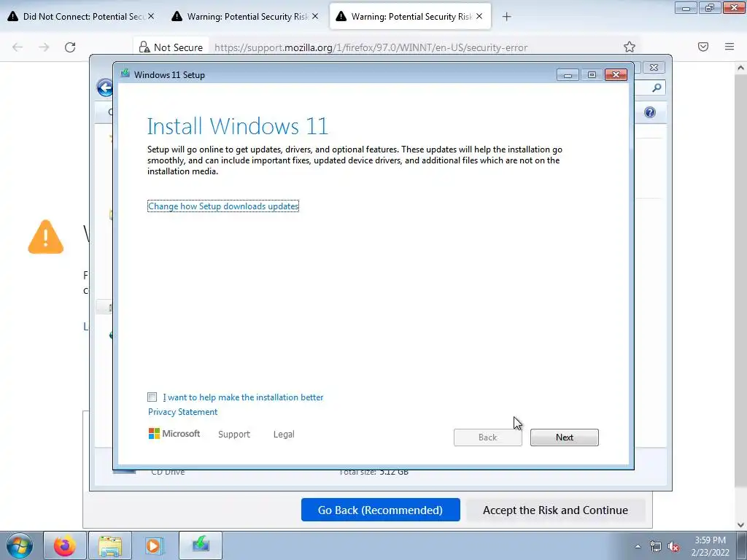Viewport: 747px width, 560px height.
Task: Open Explorer help question mark icon
Action: tap(650, 112)
